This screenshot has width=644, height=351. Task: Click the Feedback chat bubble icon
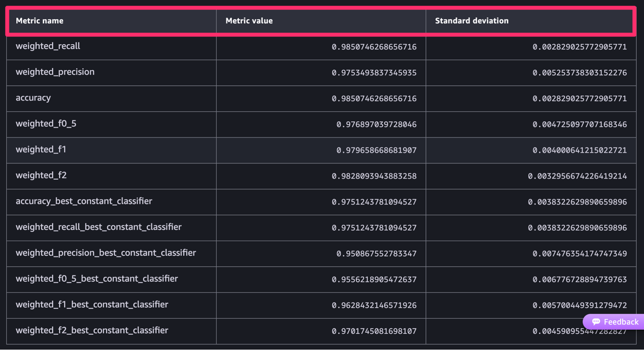(596, 322)
